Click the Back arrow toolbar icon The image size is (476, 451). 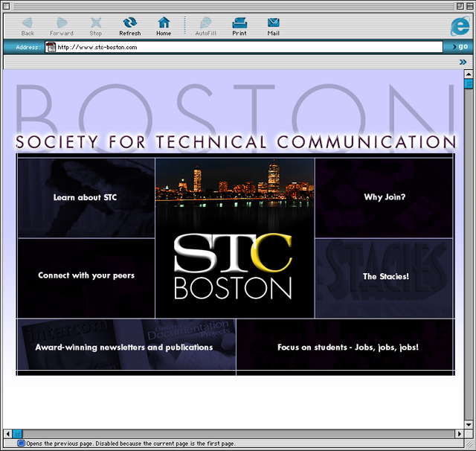point(28,23)
